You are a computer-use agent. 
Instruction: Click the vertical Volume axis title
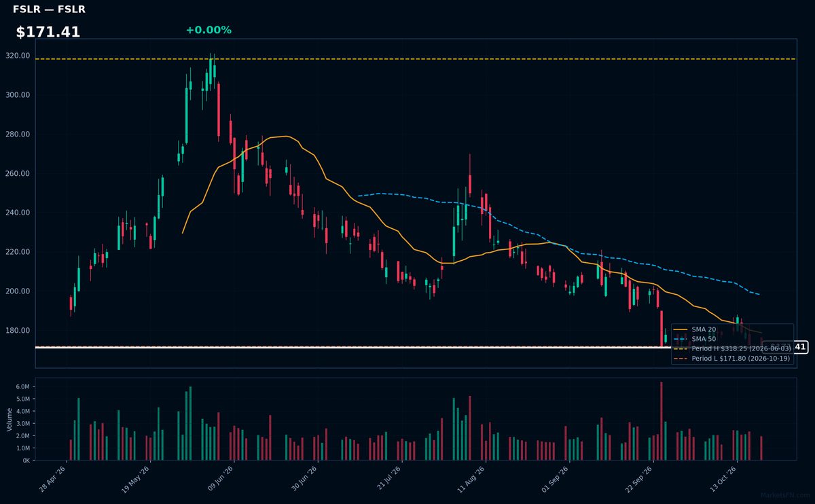tap(10, 419)
